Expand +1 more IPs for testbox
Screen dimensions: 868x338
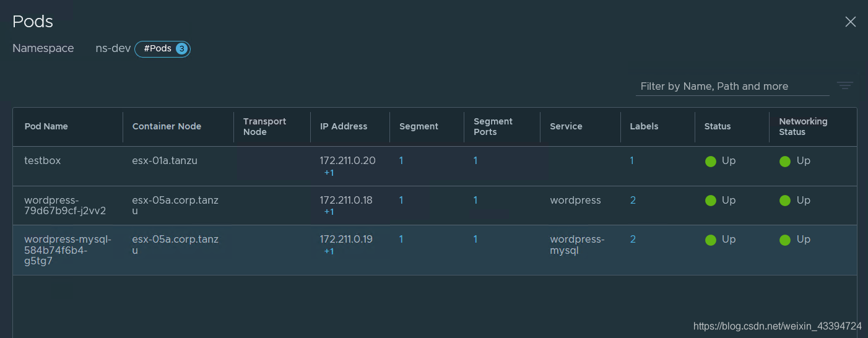329,173
